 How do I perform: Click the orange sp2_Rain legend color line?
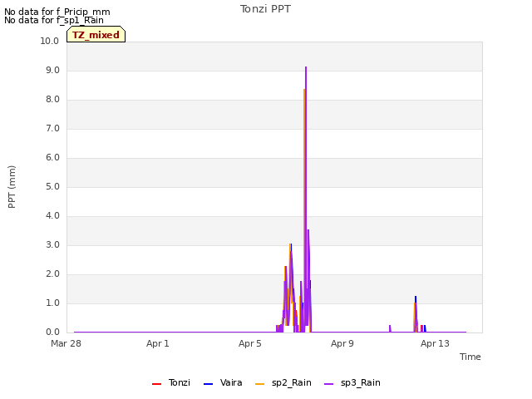[259, 384]
